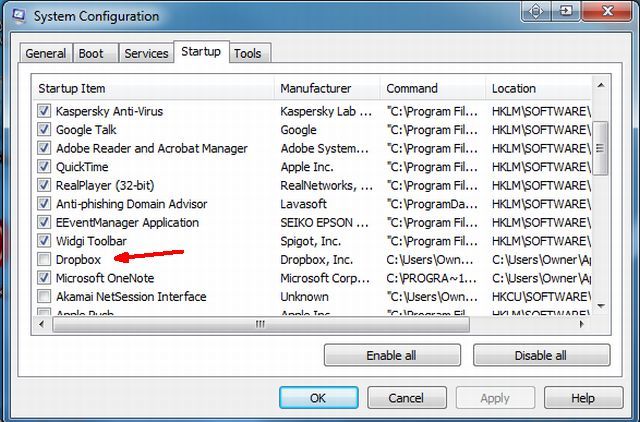640x422 pixels.
Task: Click the Lavasoft manufacturer cell
Action: (303, 204)
